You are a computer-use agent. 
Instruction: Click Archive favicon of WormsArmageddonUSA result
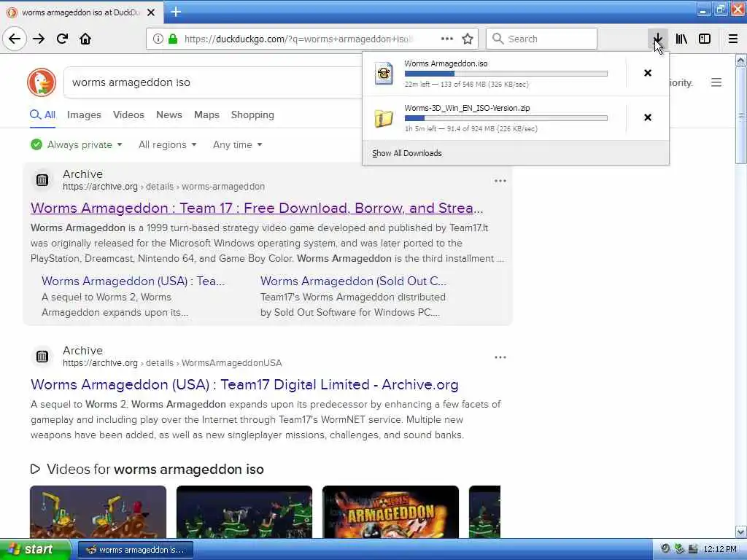point(42,356)
